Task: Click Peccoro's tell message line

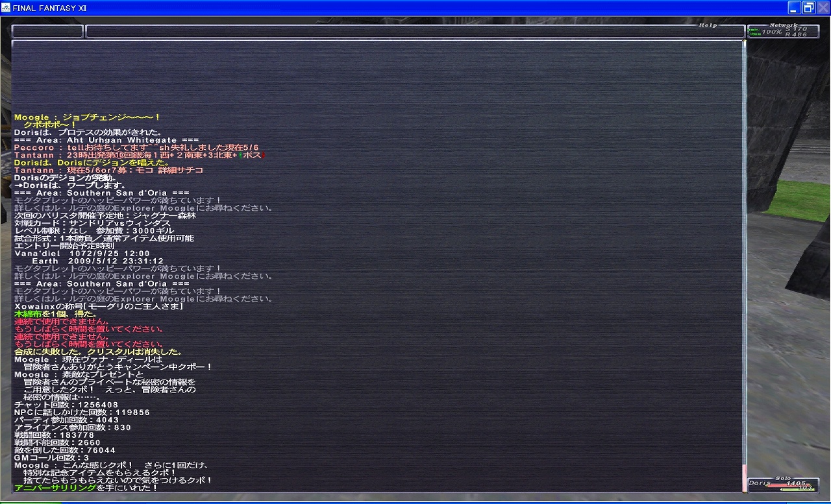Action: [x=136, y=147]
